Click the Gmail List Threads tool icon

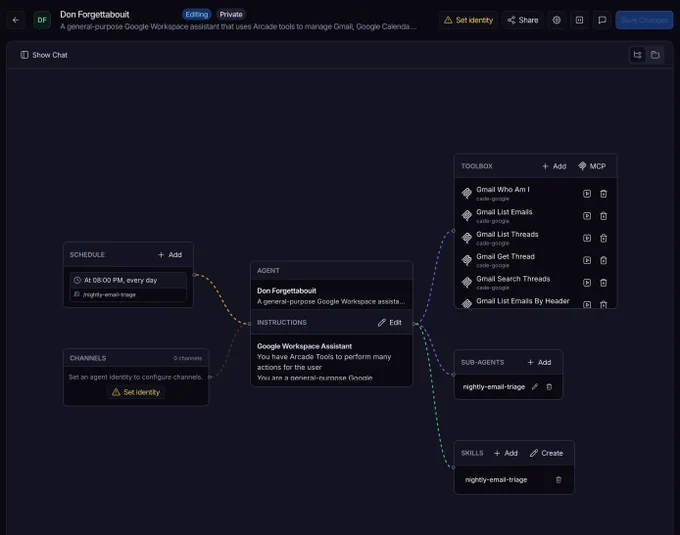(x=467, y=238)
